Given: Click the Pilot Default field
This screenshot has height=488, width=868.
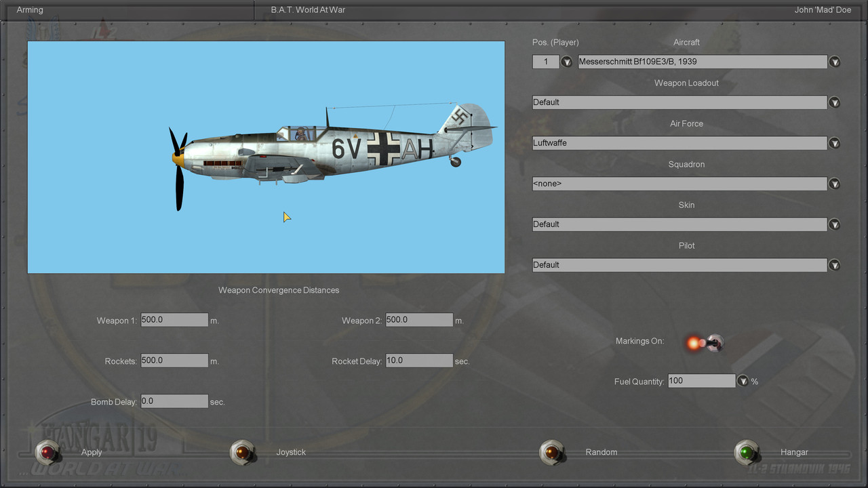Looking at the screenshot, I should [679, 265].
